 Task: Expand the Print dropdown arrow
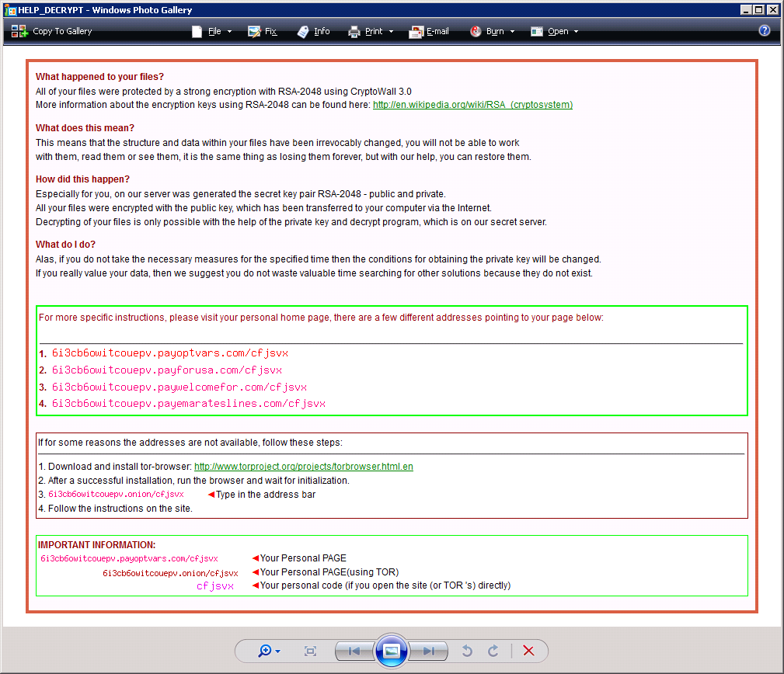pos(391,32)
